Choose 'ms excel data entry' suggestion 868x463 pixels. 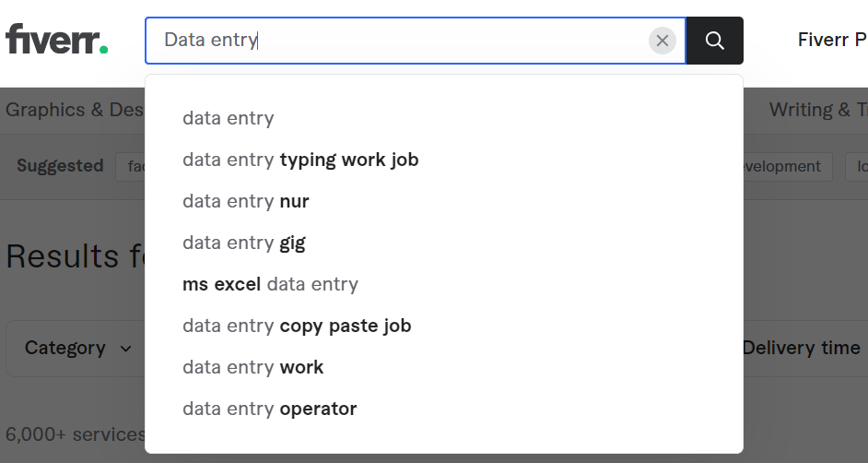(444, 284)
